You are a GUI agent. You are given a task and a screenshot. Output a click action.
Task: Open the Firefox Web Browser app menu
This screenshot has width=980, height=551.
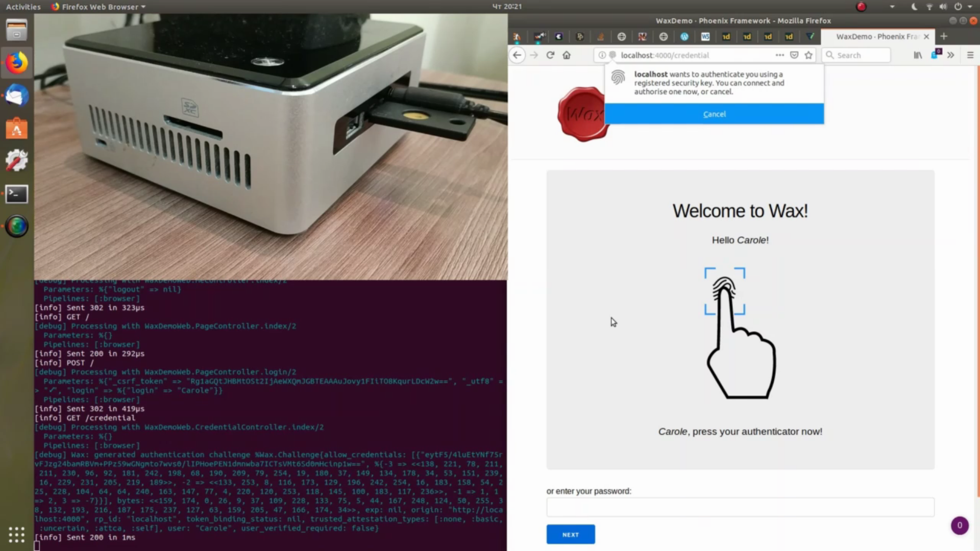100,7
